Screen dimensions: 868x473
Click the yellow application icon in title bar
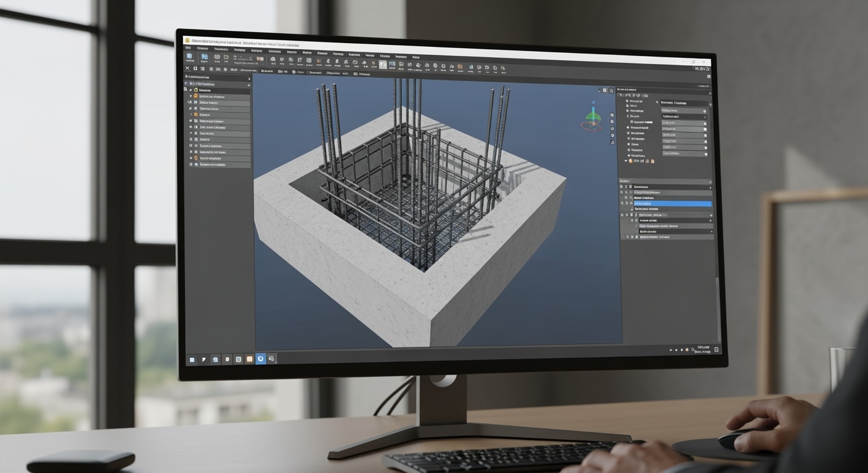tap(187, 40)
